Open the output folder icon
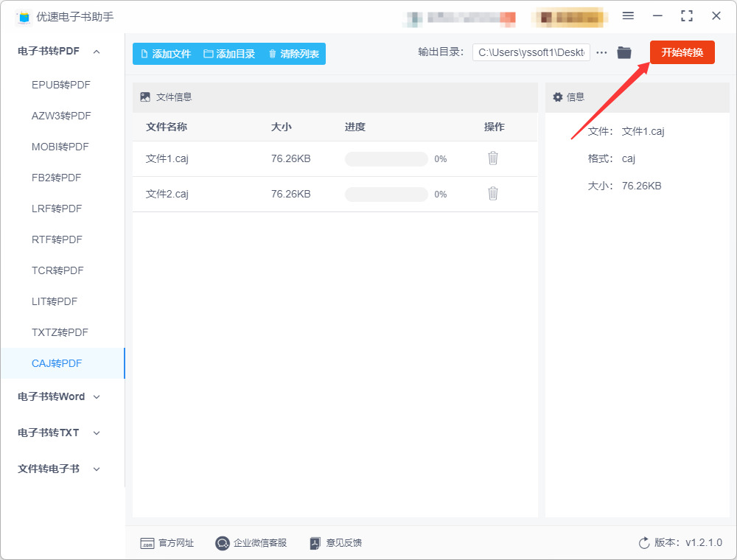This screenshot has height=560, width=737. click(624, 52)
